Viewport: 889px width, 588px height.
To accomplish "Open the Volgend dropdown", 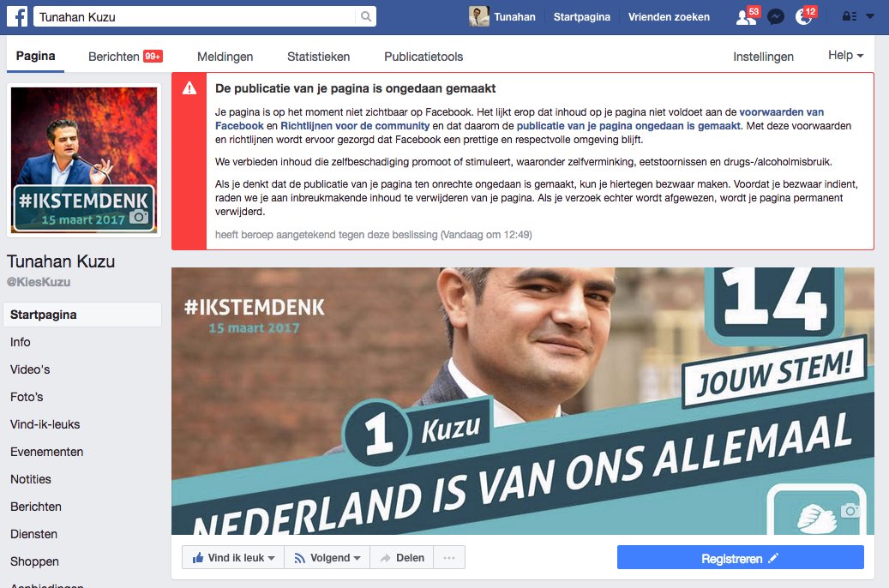I will [327, 557].
